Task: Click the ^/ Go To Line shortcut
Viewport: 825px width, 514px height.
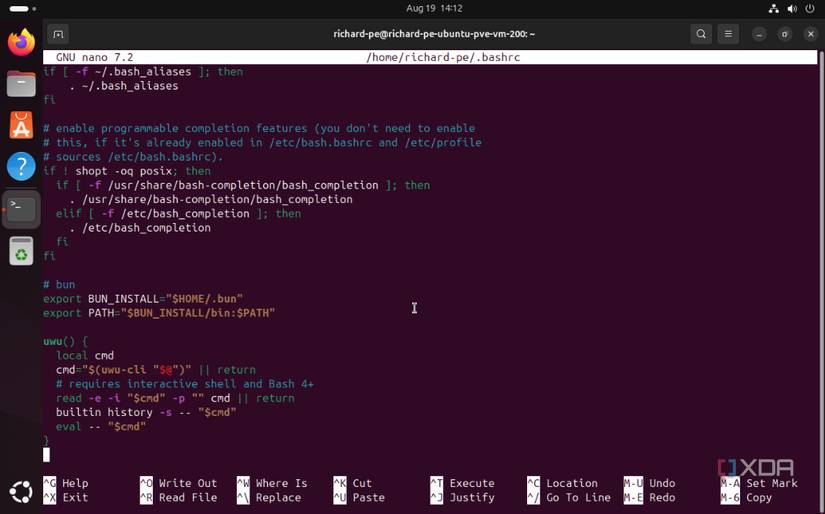Action: [569, 497]
